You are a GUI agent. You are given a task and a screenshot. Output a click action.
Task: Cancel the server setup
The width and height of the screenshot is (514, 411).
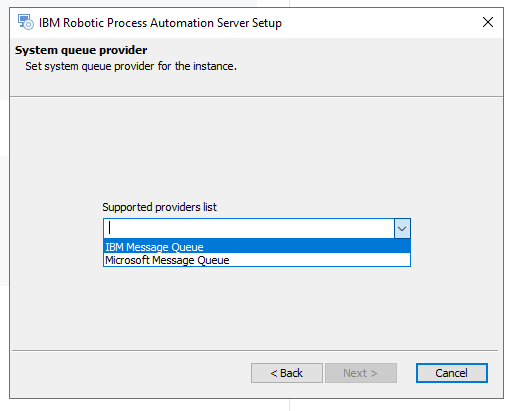click(452, 373)
